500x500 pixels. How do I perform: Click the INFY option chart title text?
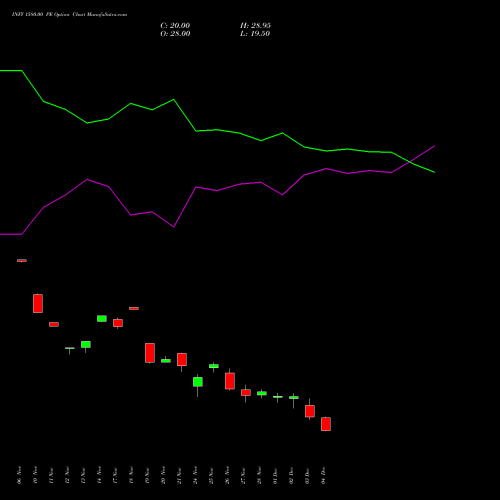coord(69,15)
